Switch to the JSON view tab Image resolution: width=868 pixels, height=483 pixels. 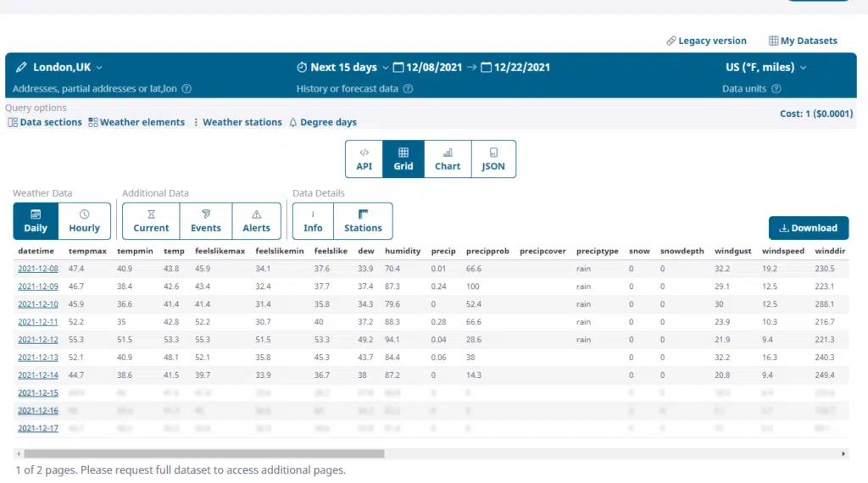[x=493, y=158]
